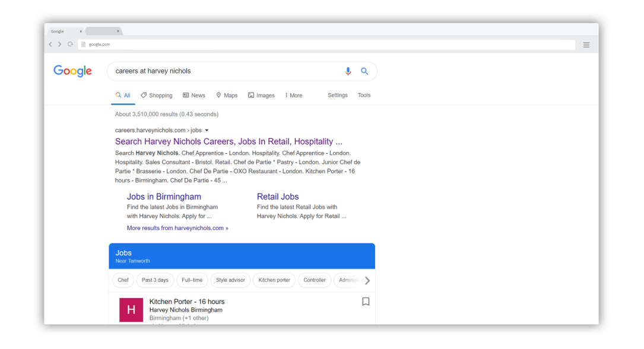Show more job filter chips with arrow
The height and width of the screenshot is (349, 644).
[x=367, y=280]
